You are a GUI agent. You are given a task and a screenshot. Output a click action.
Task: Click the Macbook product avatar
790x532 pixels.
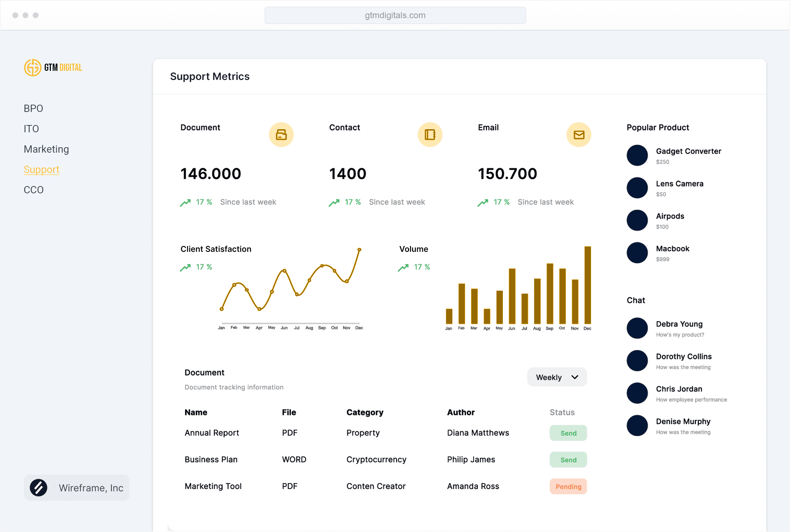pyautogui.click(x=637, y=253)
